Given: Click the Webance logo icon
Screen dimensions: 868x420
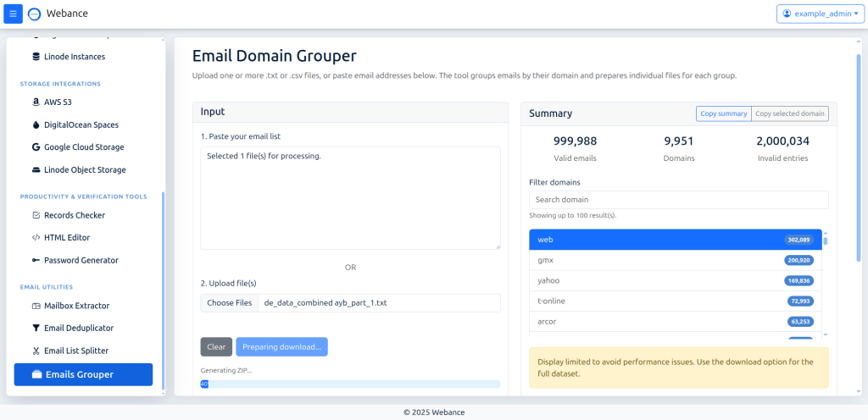Looking at the screenshot, I should tap(34, 14).
